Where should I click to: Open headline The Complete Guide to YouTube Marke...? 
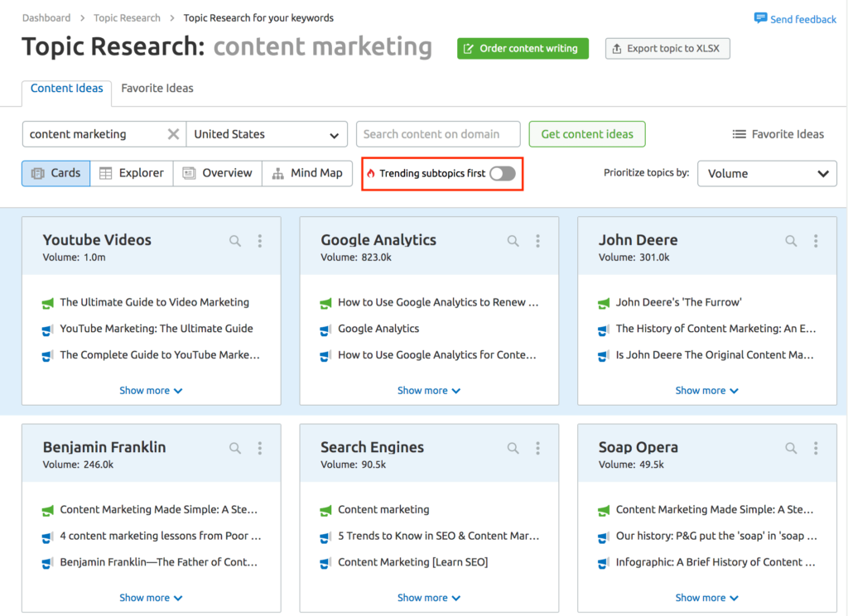(x=160, y=355)
